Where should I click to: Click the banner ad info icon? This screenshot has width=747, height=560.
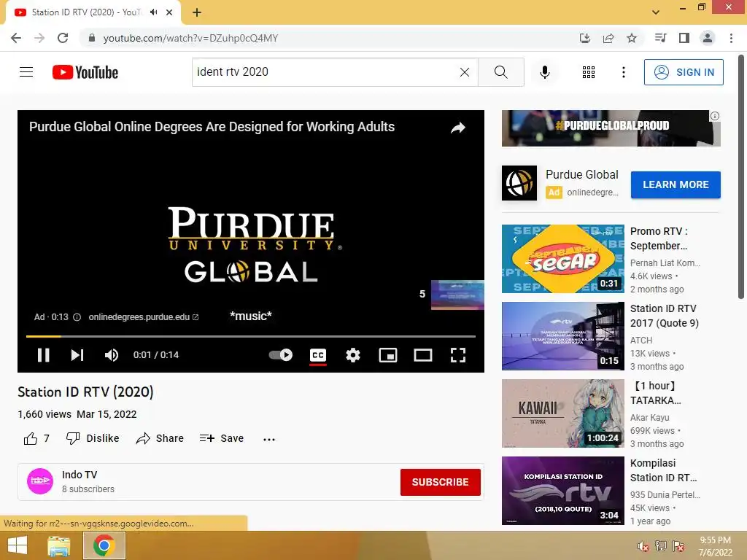715,116
